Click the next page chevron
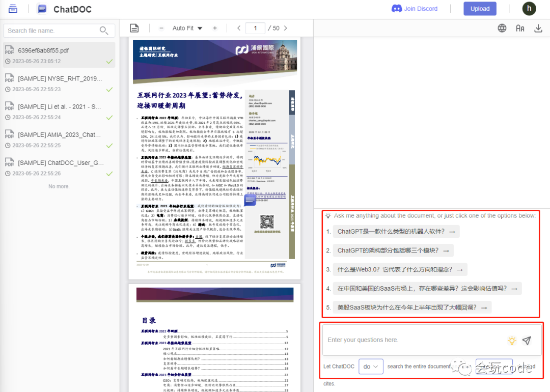Image resolution: width=550 pixels, height=392 pixels. point(286,28)
